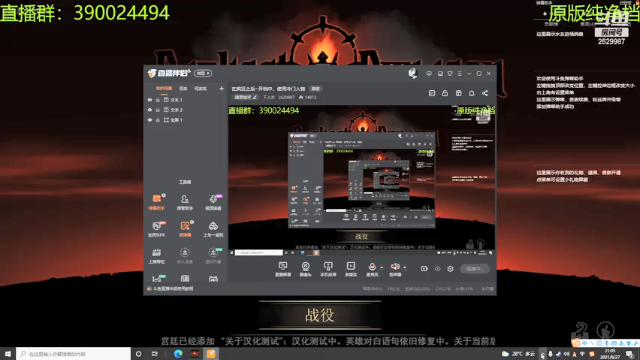Open the user avatar in title bar
This screenshot has height=360, width=640.
tap(413, 73)
